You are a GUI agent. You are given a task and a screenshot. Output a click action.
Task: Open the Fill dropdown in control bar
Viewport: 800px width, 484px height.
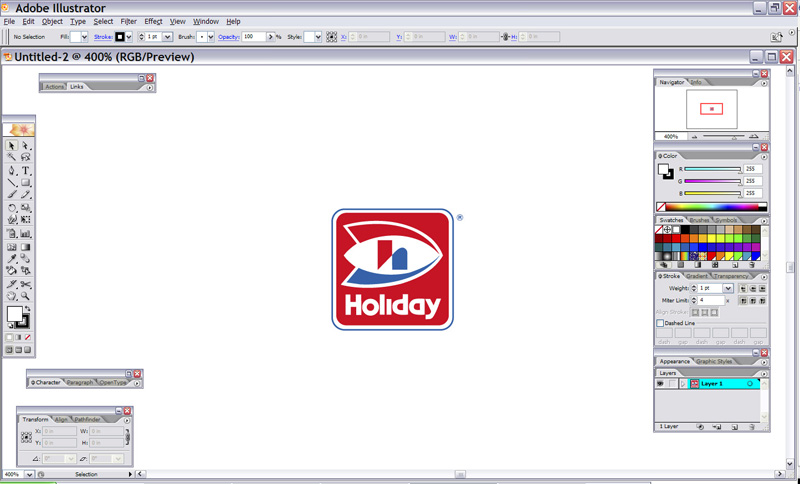[84, 37]
